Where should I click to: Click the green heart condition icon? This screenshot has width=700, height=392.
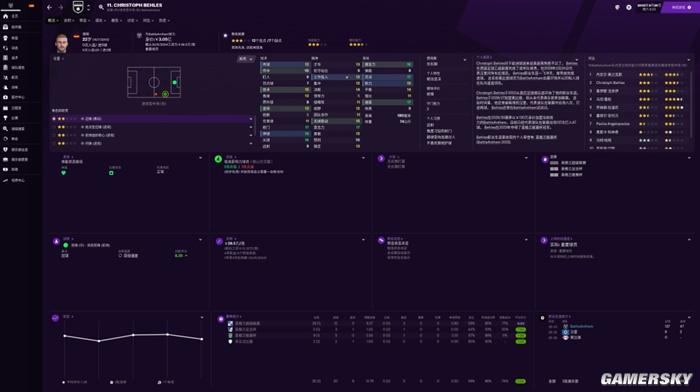coord(63,173)
